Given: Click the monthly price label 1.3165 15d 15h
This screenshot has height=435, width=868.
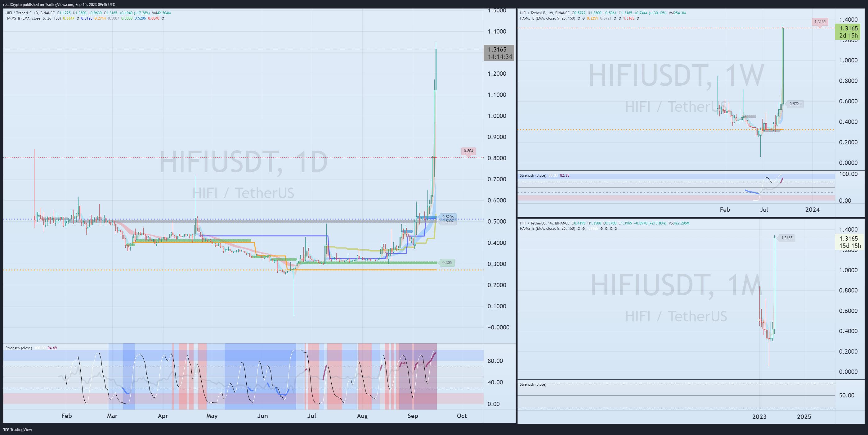Looking at the screenshot, I should coord(849,242).
